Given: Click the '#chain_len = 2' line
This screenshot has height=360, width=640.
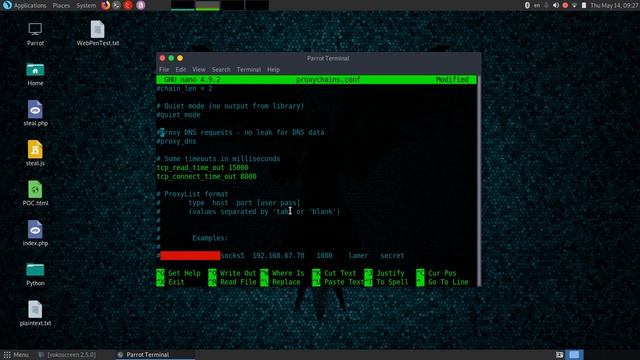Looking at the screenshot, I should tap(184, 89).
